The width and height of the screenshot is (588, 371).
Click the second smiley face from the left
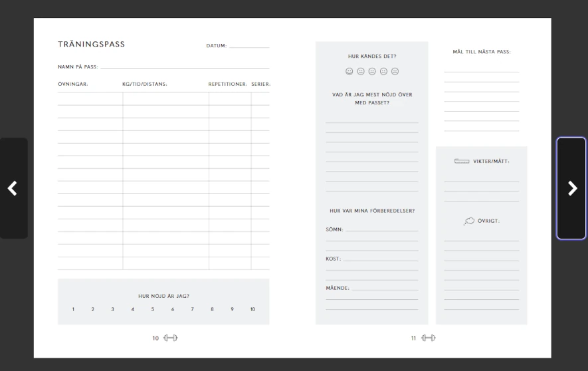pyautogui.click(x=361, y=71)
